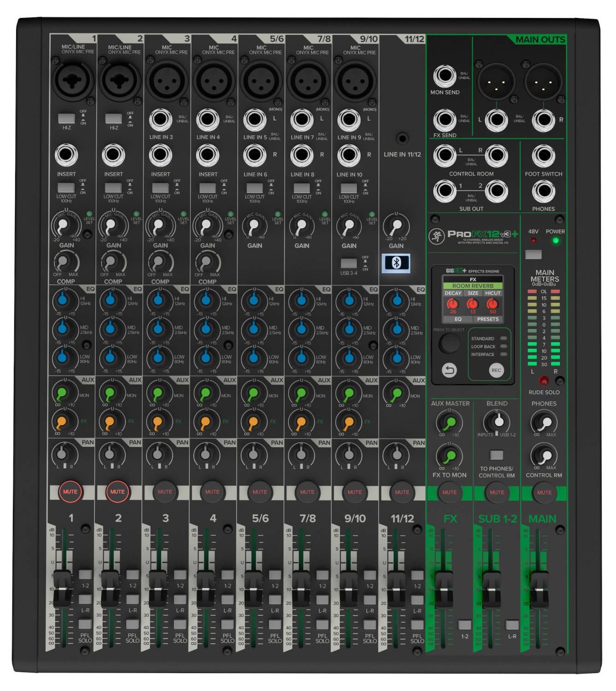The height and width of the screenshot is (691, 616).
Task: Click channel 3 orange FX send knob
Action: coord(157,422)
